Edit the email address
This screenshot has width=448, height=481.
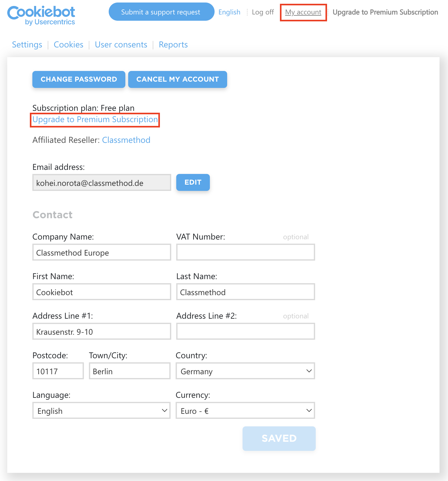[193, 182]
